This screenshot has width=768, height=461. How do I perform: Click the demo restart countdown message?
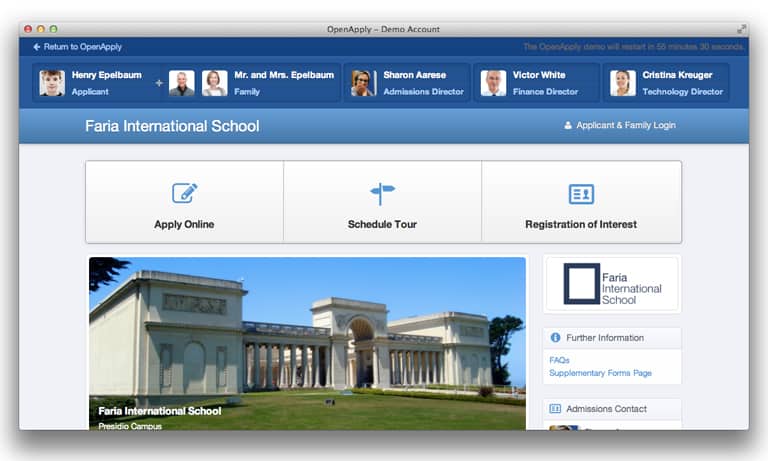(633, 47)
